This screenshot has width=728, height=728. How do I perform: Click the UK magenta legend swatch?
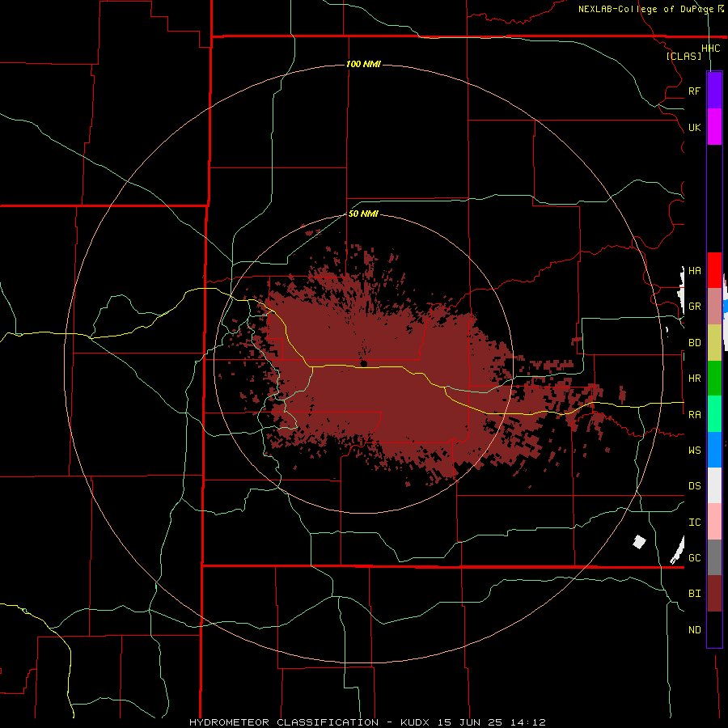point(714,127)
